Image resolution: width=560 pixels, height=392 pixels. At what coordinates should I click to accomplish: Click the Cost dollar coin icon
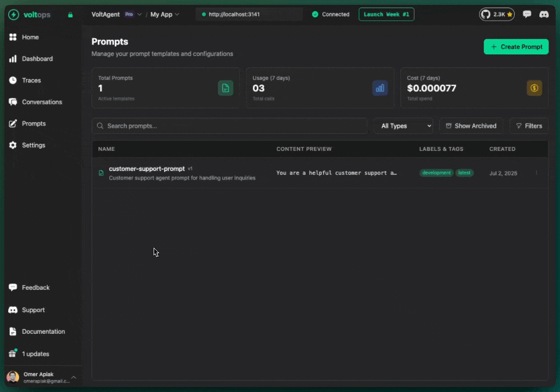534,88
